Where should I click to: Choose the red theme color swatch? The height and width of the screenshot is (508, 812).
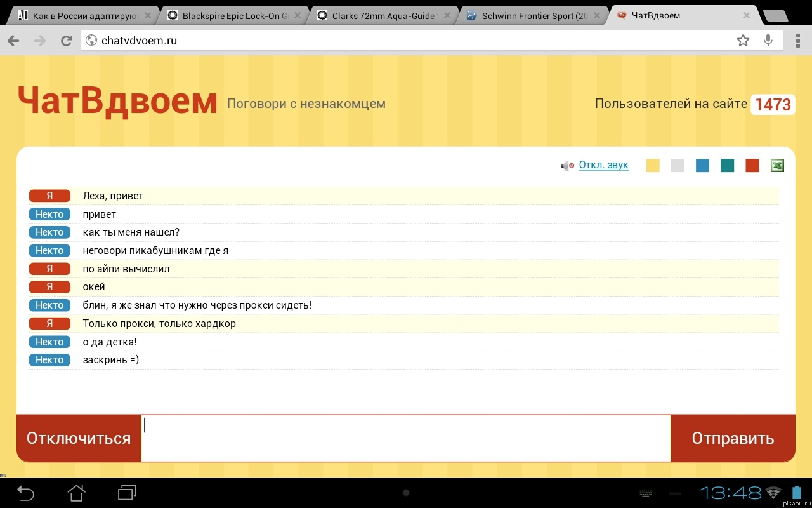pyautogui.click(x=752, y=166)
